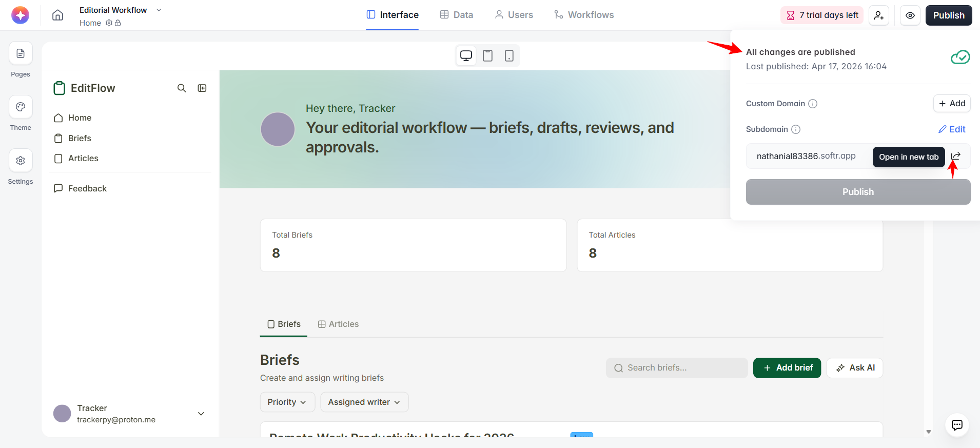Switch to the Users tab

[x=514, y=15]
